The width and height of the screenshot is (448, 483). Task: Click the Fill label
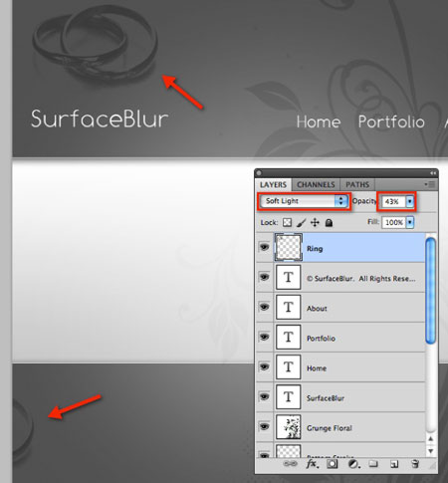(x=373, y=221)
